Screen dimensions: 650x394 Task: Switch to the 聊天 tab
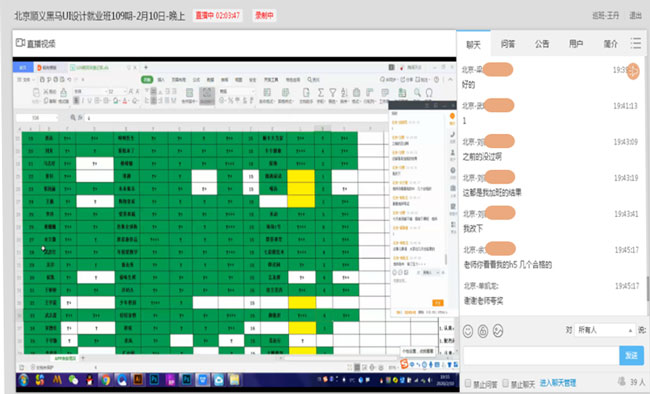click(473, 44)
